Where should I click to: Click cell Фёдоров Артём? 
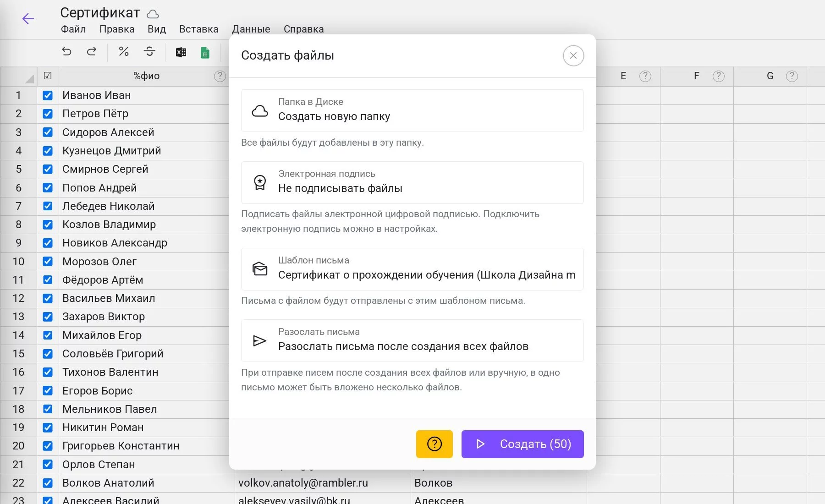pyautogui.click(x=145, y=280)
